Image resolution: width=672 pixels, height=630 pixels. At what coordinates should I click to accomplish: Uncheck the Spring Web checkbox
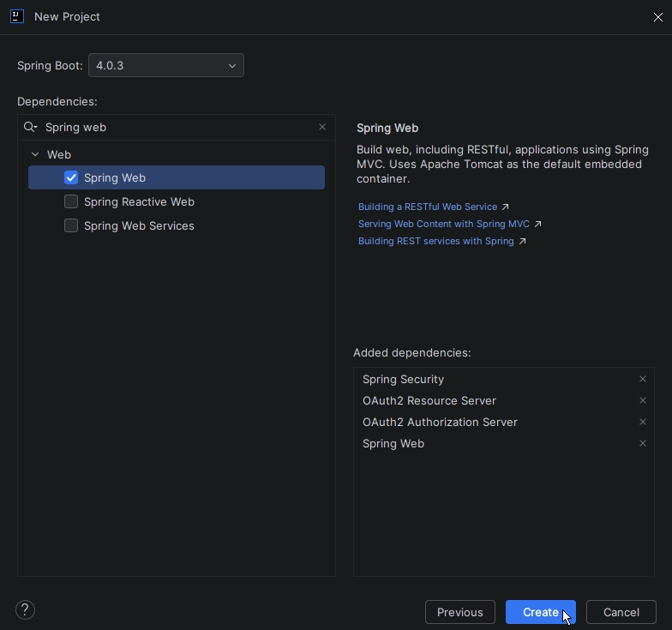click(71, 177)
